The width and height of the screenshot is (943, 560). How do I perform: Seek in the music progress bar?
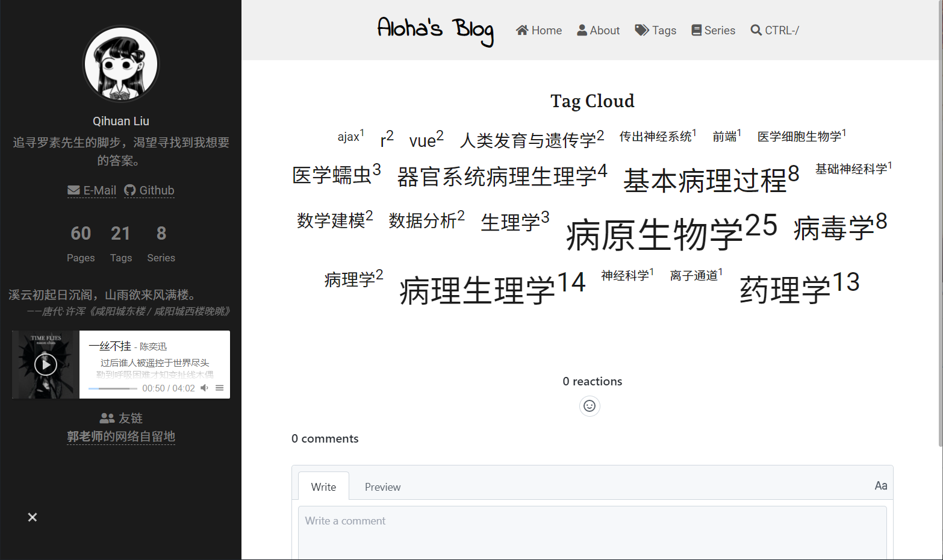point(113,388)
